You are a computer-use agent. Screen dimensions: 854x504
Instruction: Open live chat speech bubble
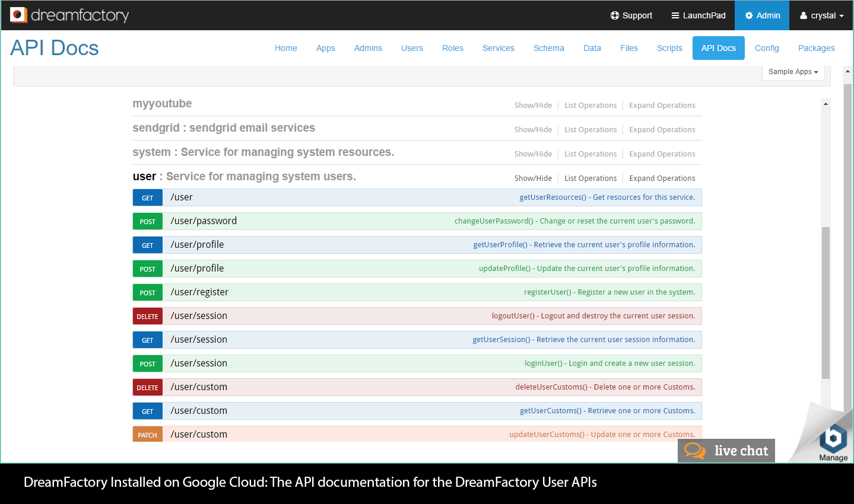point(694,451)
